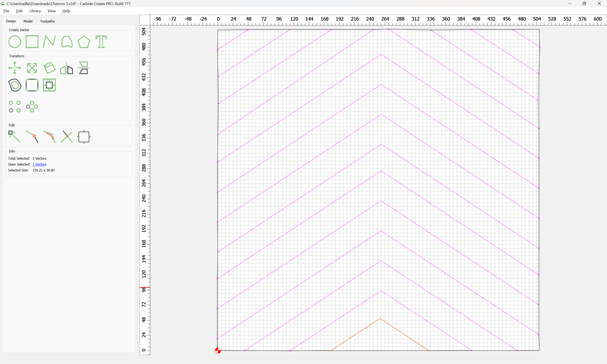
Task: Activate the Curve fit edit tool
Action: pyautogui.click(x=49, y=137)
